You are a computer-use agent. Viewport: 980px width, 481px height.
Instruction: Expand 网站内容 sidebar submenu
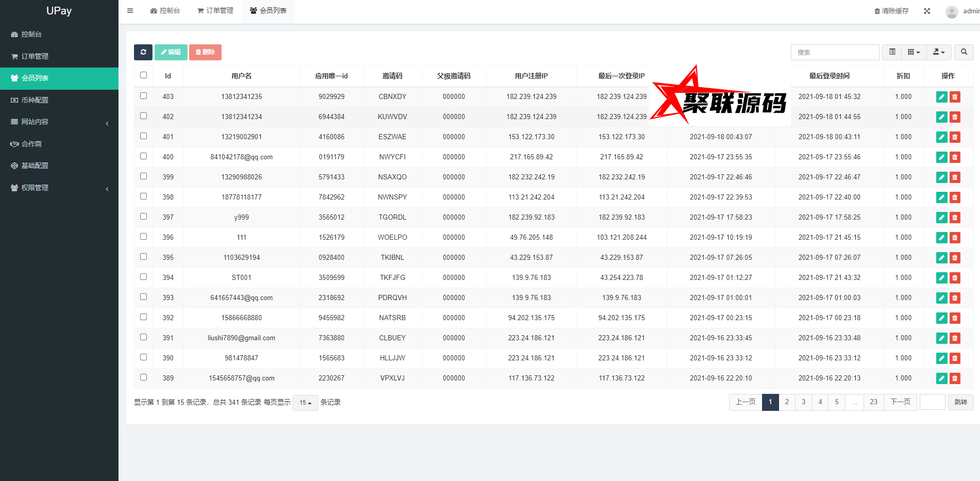(x=59, y=122)
